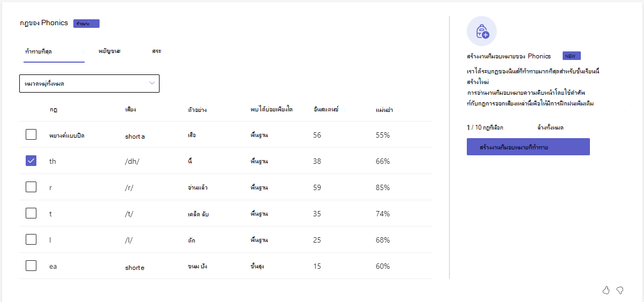Click the สร้างงานที่มอบหมายที่ท้าทาย button
Image resolution: width=644 pixels, height=302 pixels.
coord(528,147)
